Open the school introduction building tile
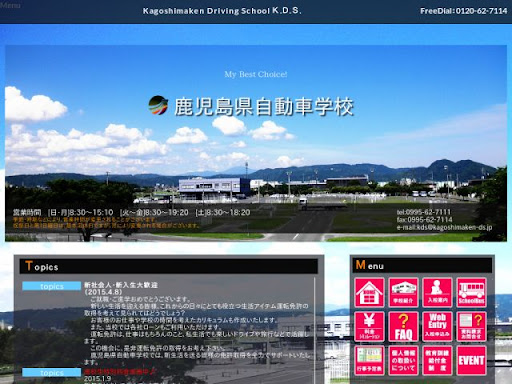512x384 pixels. [x=403, y=292]
